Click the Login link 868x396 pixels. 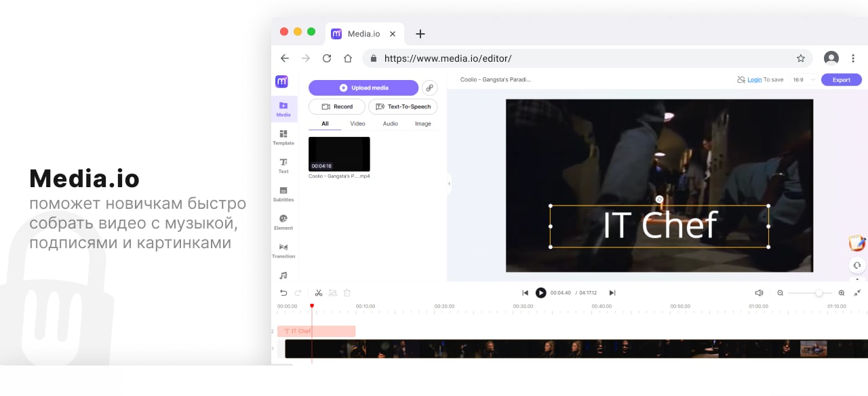tap(754, 80)
